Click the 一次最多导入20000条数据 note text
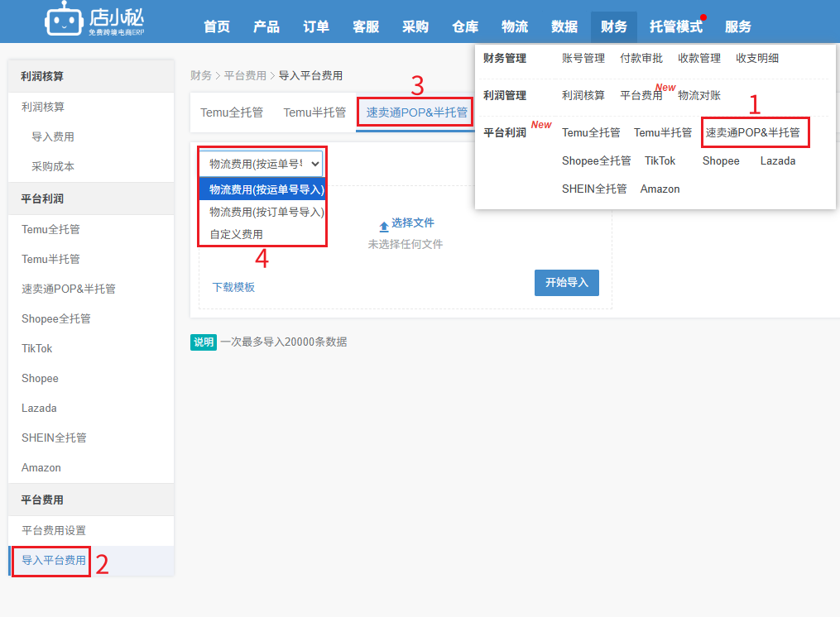840x617 pixels. [x=284, y=342]
